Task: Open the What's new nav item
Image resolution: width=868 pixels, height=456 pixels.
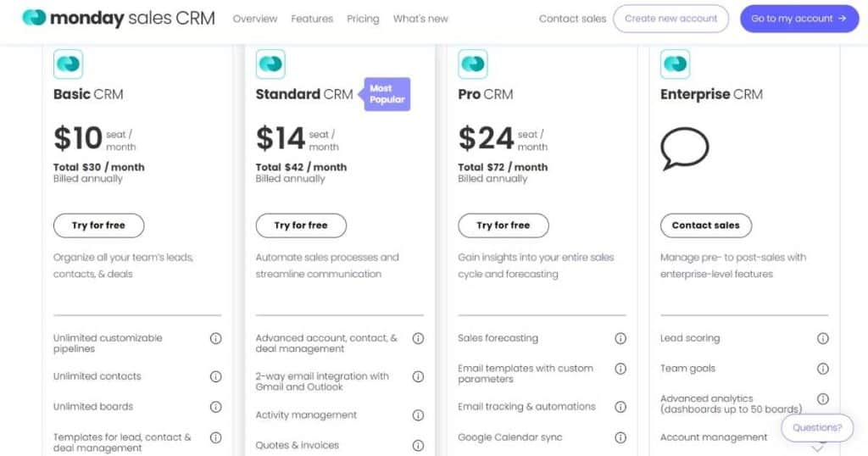Action: pos(420,19)
